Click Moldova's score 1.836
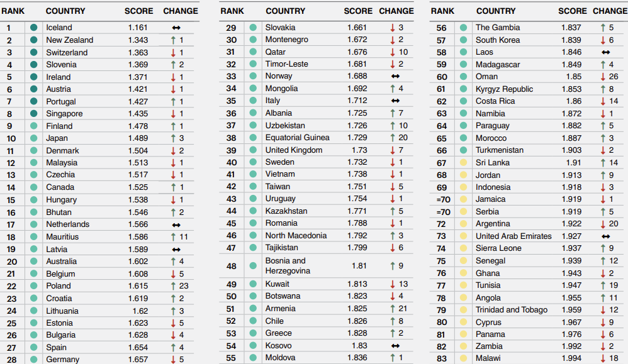Viewport: 628px width, 364px height. 357,358
